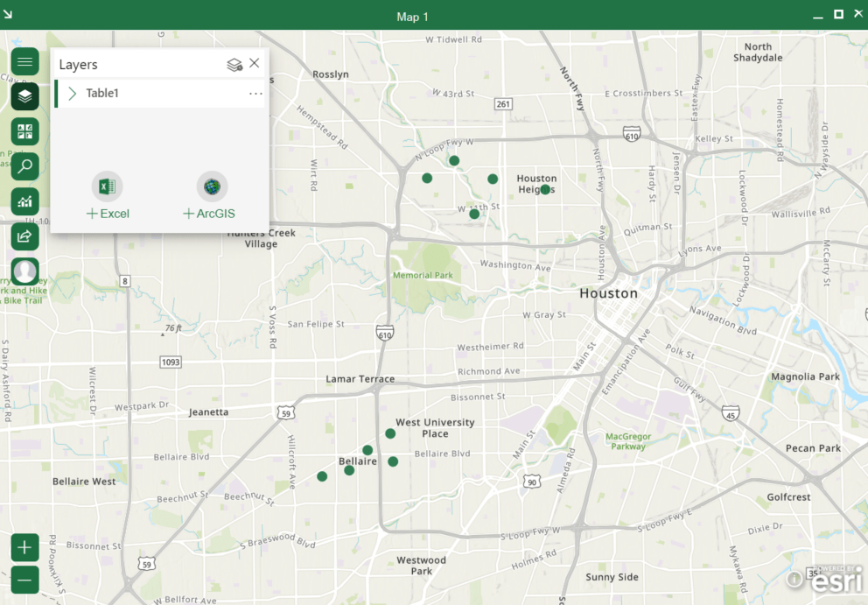Viewport: 868px width, 605px height.
Task: Click the Lamar Terrace label
Action: click(x=360, y=379)
